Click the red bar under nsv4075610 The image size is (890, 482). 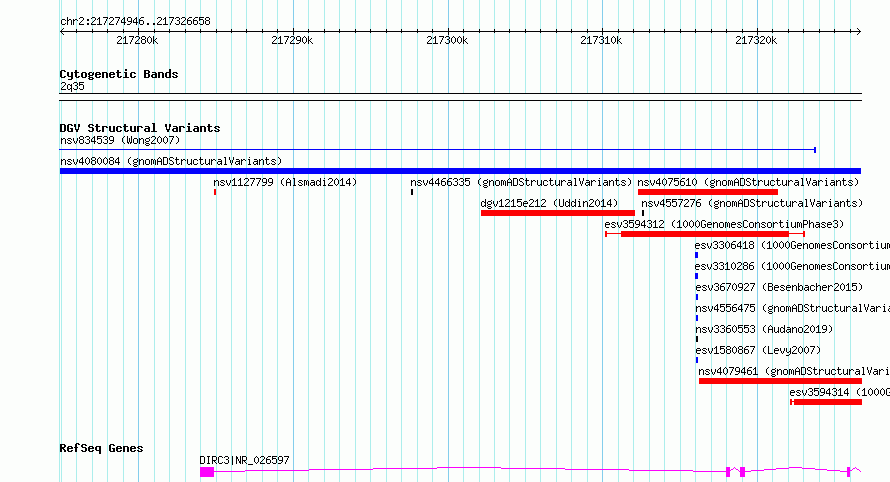click(708, 192)
